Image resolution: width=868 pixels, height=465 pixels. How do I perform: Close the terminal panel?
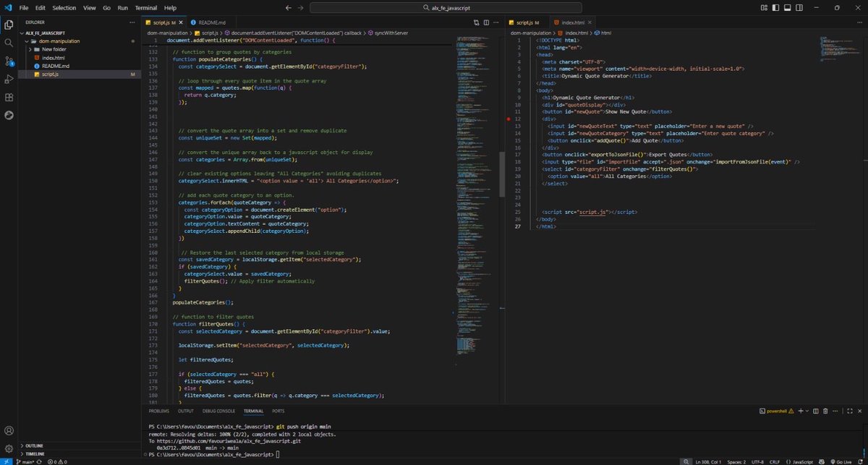(x=859, y=411)
